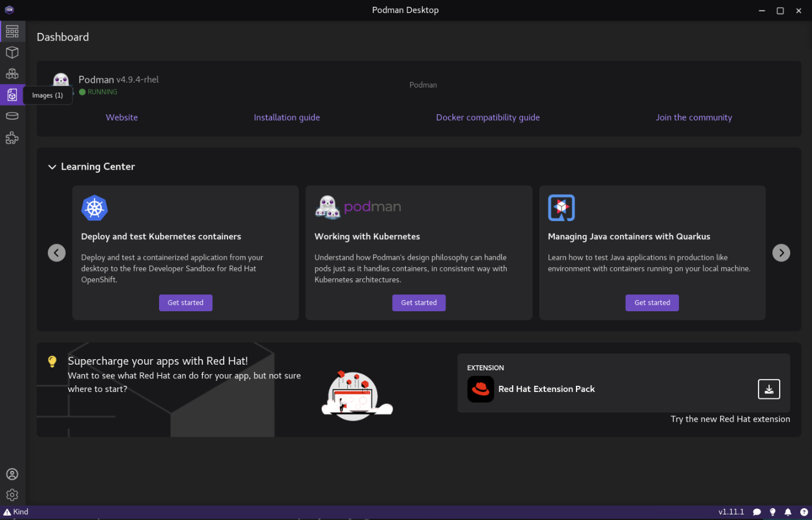Click the podman logo on the Working with Kubernetes card
The height and width of the screenshot is (520, 812).
tap(358, 208)
